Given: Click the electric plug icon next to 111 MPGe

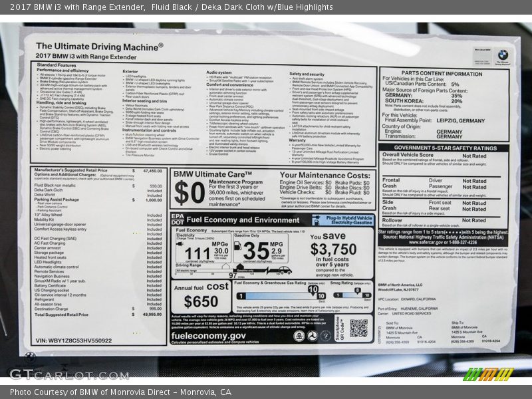Looking at the screenshot, I should [x=180, y=244].
